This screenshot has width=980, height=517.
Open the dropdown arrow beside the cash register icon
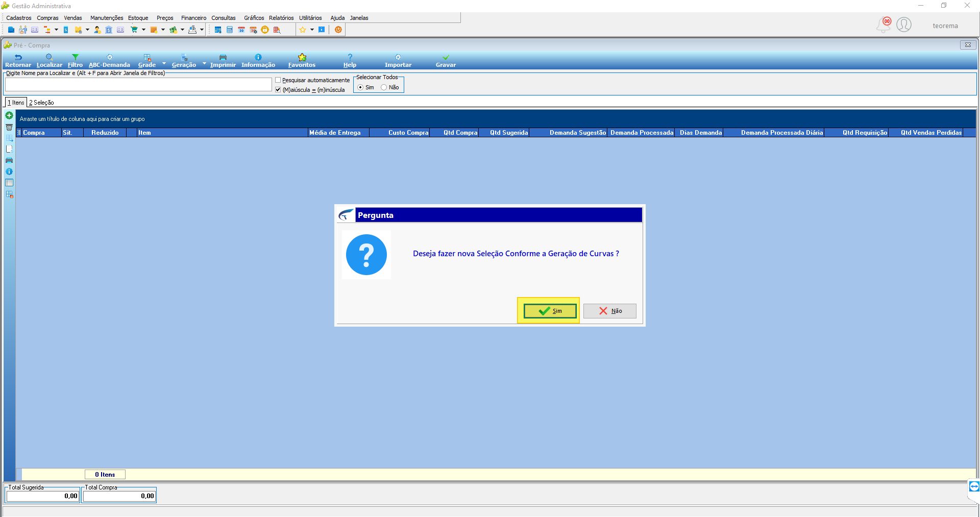(202, 30)
